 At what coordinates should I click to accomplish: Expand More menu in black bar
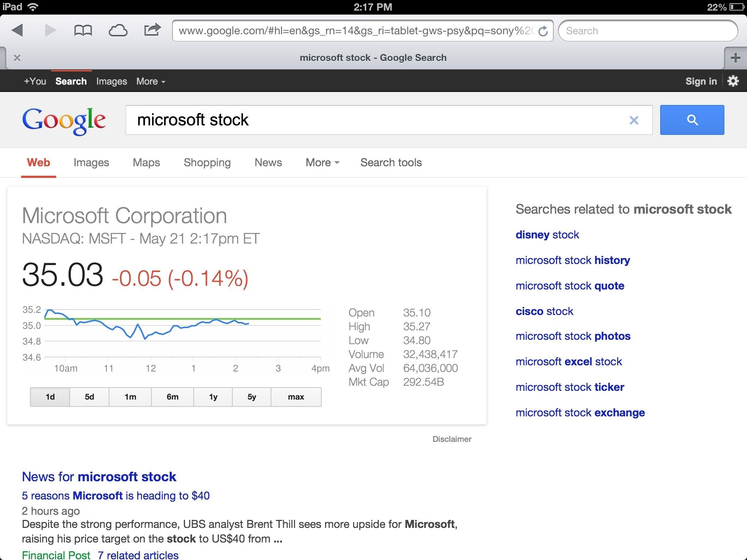click(x=151, y=81)
